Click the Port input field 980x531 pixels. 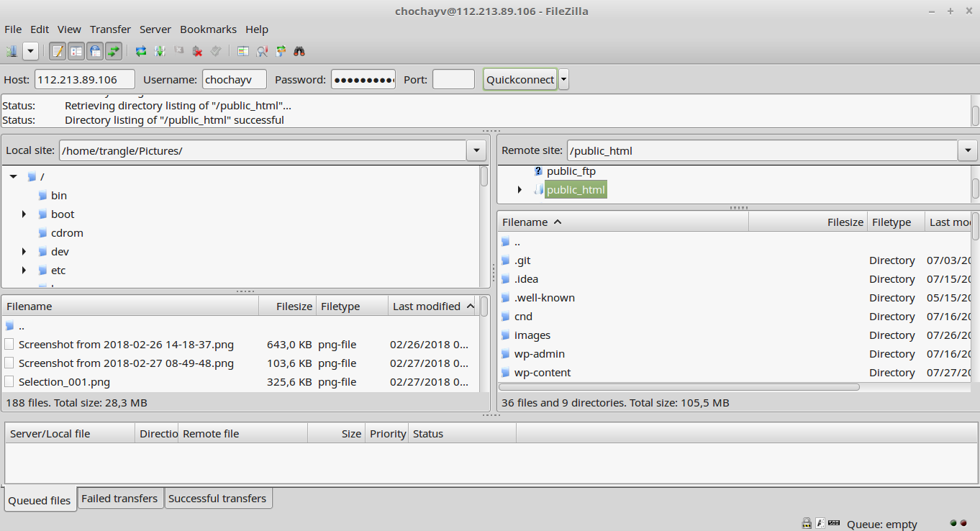[x=453, y=79]
